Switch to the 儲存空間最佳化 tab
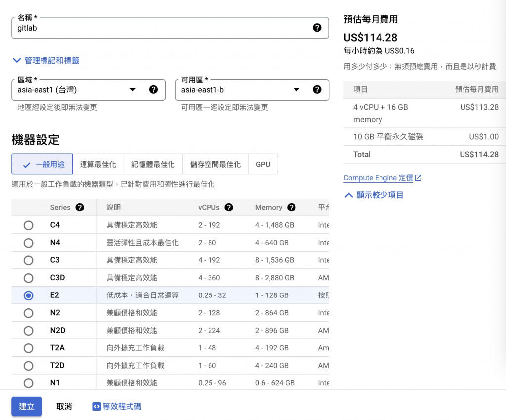The width and height of the screenshot is (506, 420). pos(215,164)
